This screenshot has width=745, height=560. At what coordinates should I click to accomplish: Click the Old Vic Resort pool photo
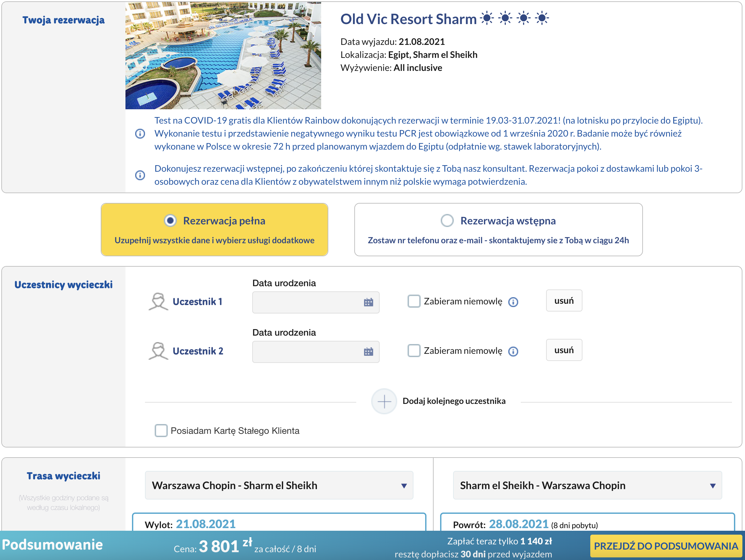[223, 56]
